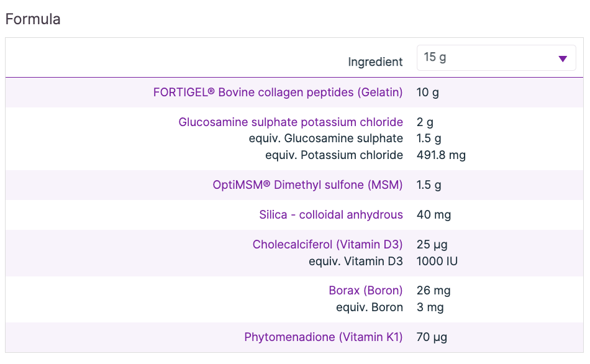
Task: Click the Formula section heading
Action: click(x=33, y=19)
